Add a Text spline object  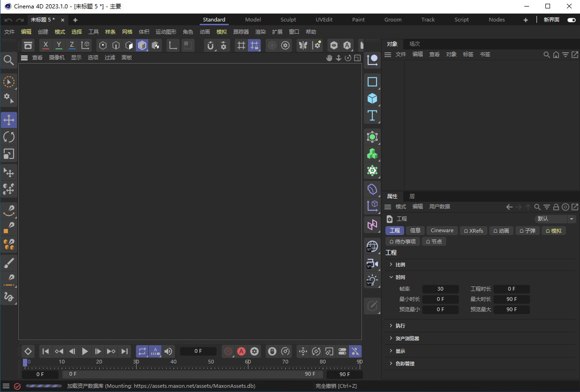click(372, 115)
